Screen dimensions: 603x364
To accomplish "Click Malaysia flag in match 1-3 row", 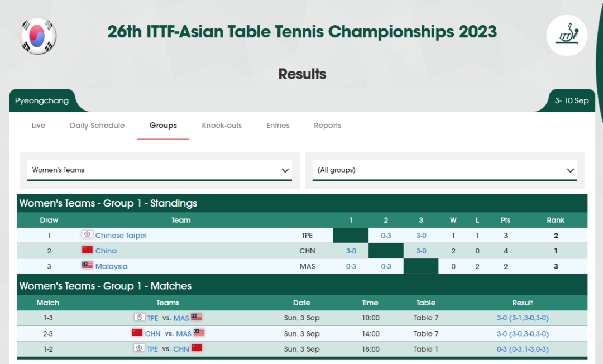I will click(196, 317).
